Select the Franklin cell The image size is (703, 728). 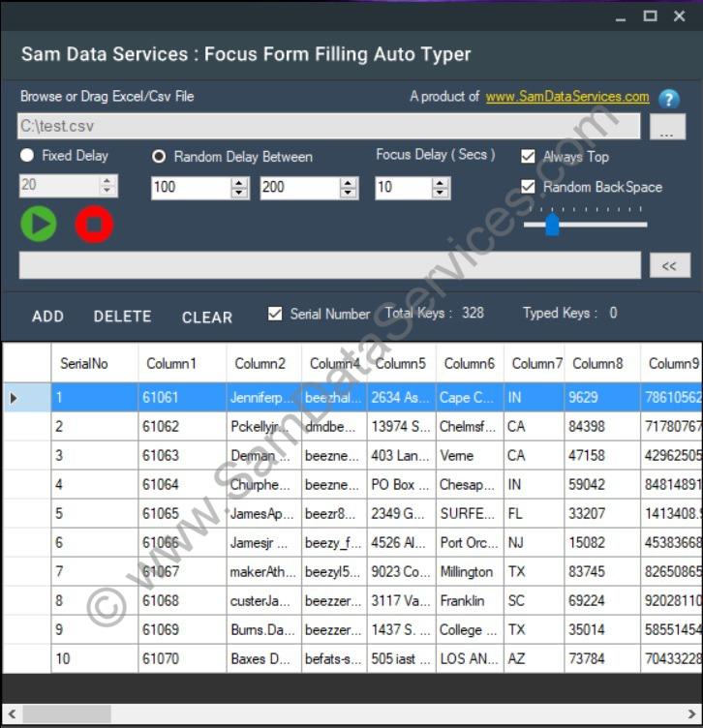point(470,600)
